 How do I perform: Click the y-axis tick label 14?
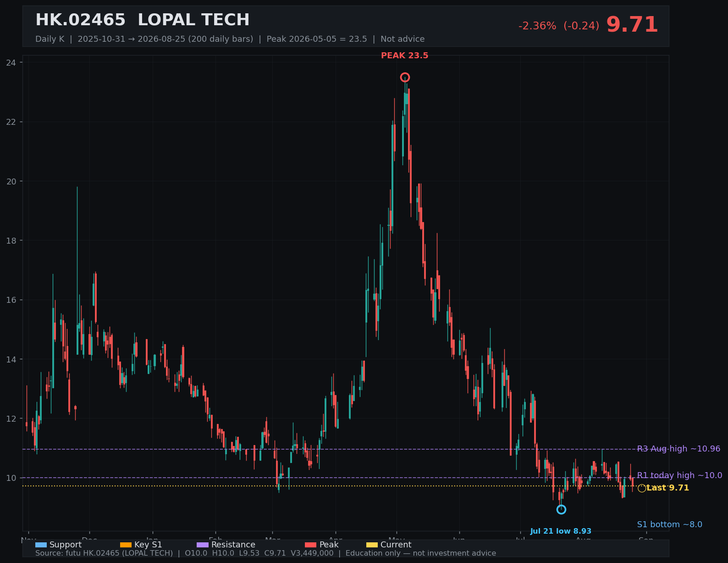(x=11, y=359)
